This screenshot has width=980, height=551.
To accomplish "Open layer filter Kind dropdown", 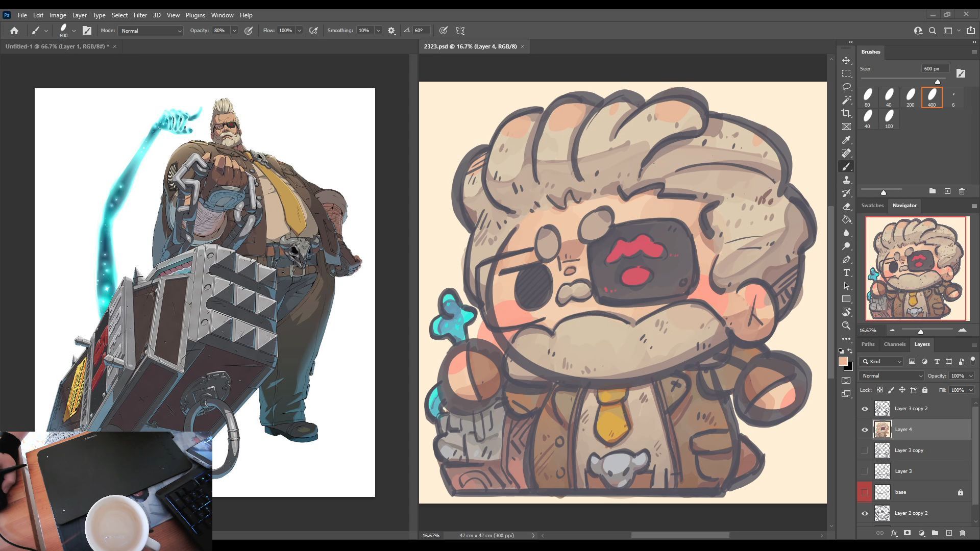I will click(x=881, y=362).
